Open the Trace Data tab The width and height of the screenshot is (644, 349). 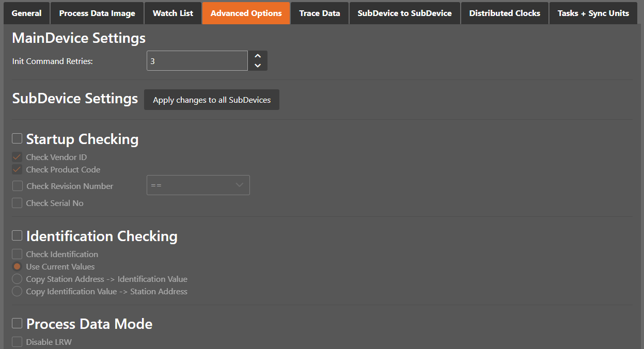[320, 13]
